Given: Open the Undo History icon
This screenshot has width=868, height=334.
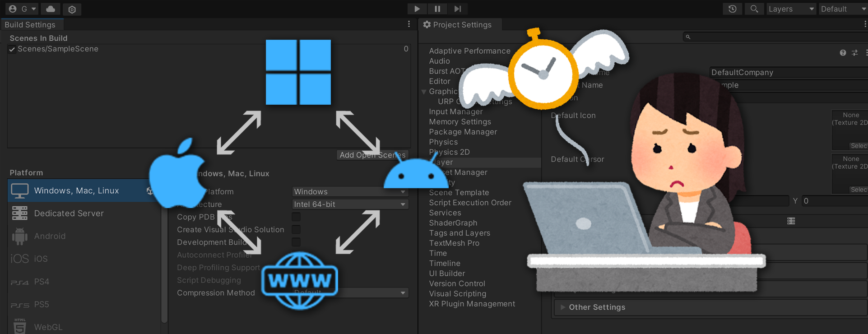Looking at the screenshot, I should click(x=733, y=9).
